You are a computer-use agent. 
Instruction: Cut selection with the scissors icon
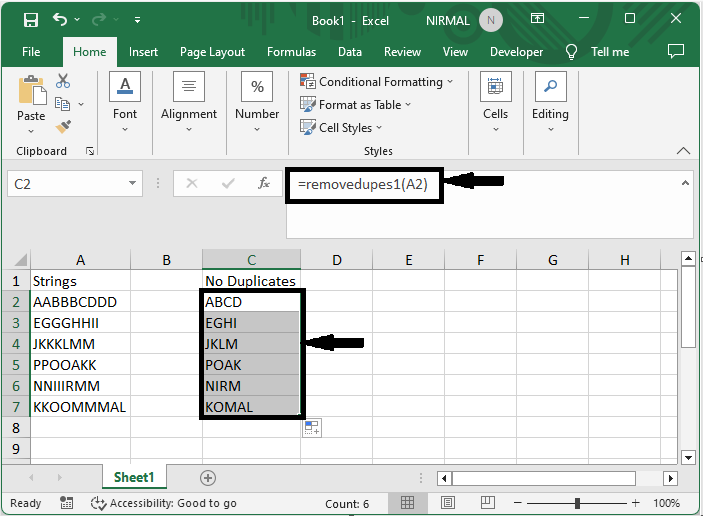click(x=63, y=81)
